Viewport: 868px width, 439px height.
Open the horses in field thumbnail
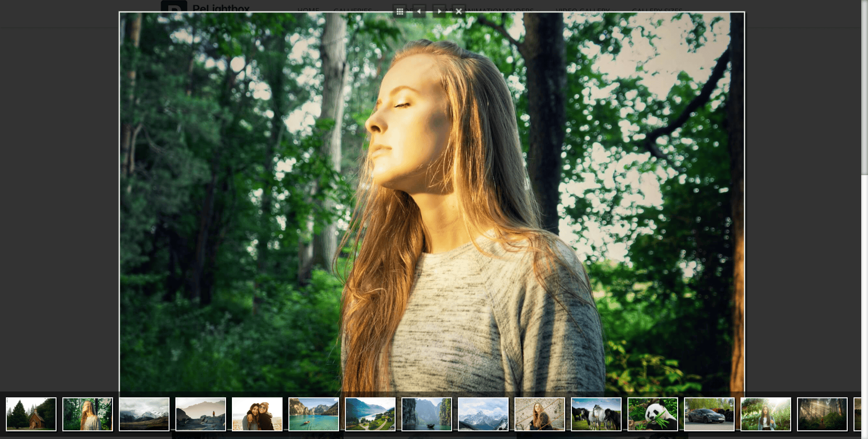pos(596,414)
